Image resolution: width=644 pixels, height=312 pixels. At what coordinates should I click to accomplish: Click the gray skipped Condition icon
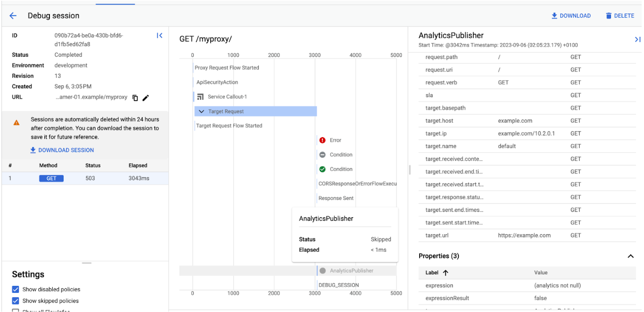click(322, 155)
